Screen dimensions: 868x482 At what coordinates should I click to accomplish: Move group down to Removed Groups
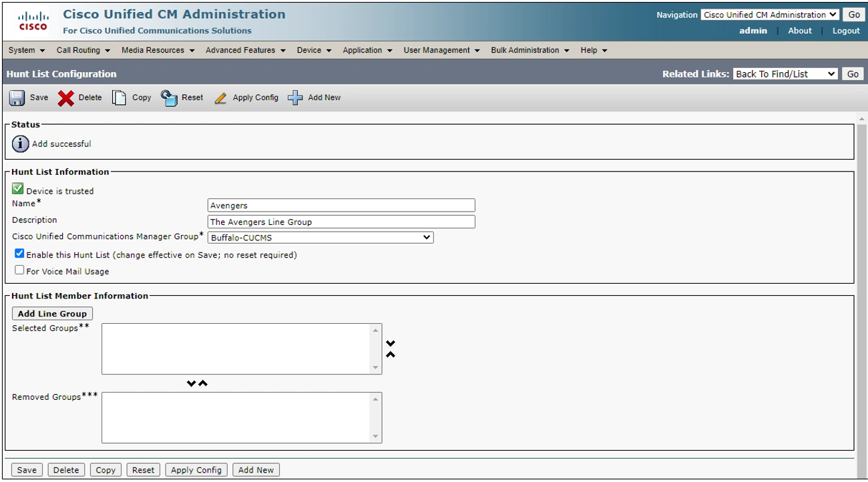coord(192,384)
